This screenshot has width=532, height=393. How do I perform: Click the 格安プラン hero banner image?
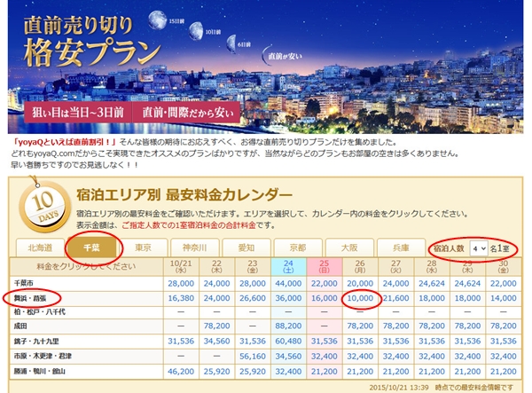pos(266,62)
